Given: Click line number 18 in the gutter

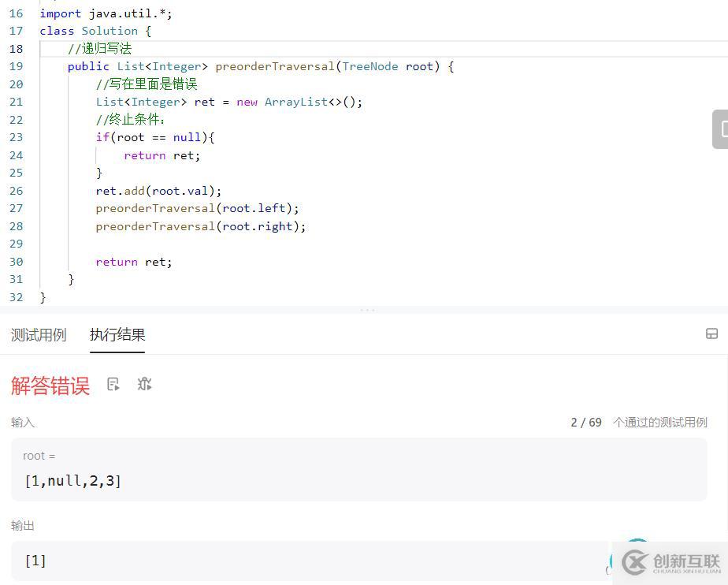Looking at the screenshot, I should coord(16,49).
